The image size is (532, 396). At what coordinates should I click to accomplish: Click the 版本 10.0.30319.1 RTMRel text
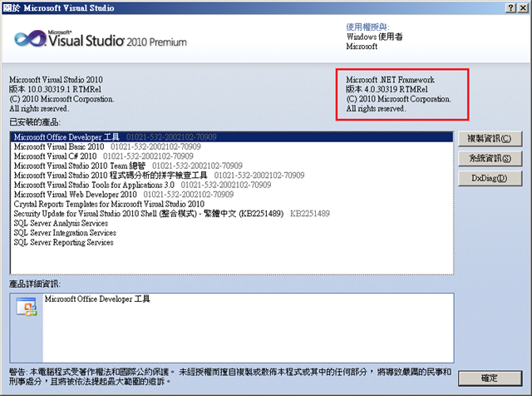click(55, 89)
